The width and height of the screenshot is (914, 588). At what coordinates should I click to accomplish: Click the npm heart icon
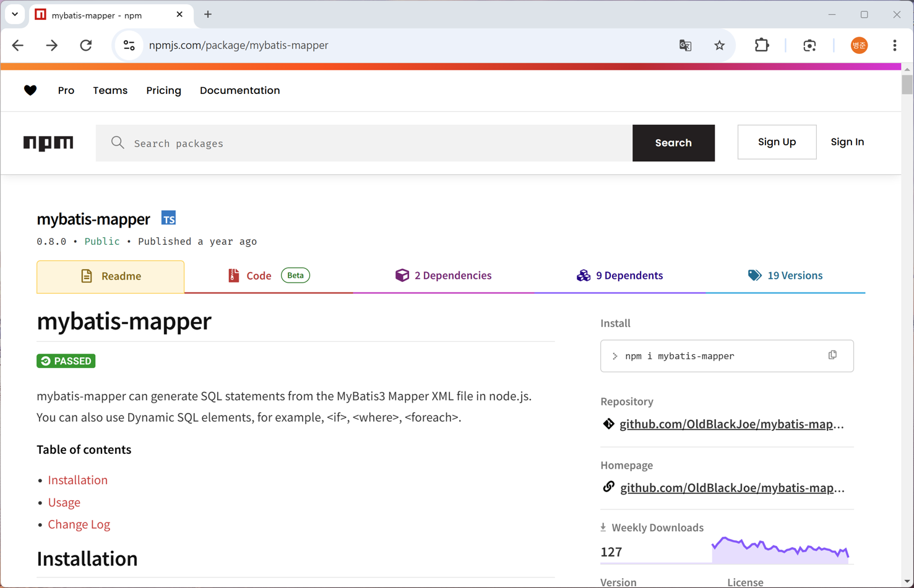point(30,90)
